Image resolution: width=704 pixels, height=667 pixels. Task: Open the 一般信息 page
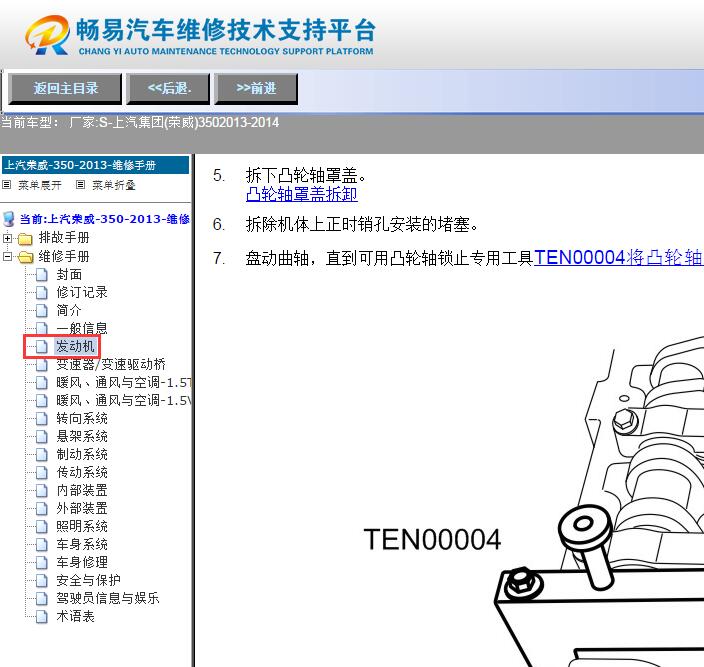tap(82, 328)
